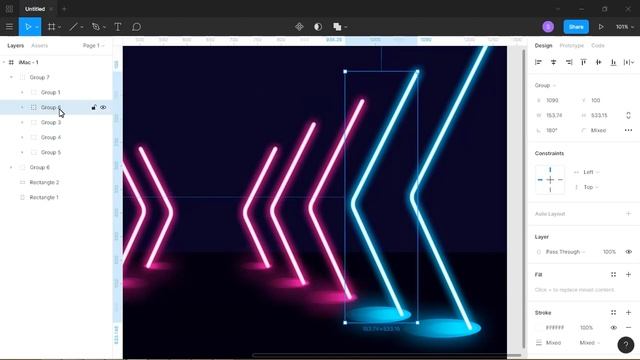
Task: Click the Boolean union icon
Action: pos(337,27)
